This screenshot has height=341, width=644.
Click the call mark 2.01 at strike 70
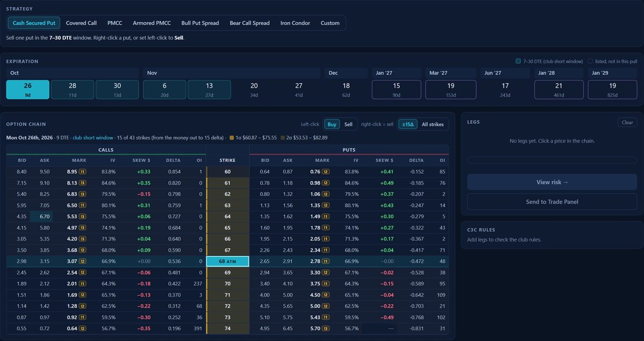click(72, 284)
